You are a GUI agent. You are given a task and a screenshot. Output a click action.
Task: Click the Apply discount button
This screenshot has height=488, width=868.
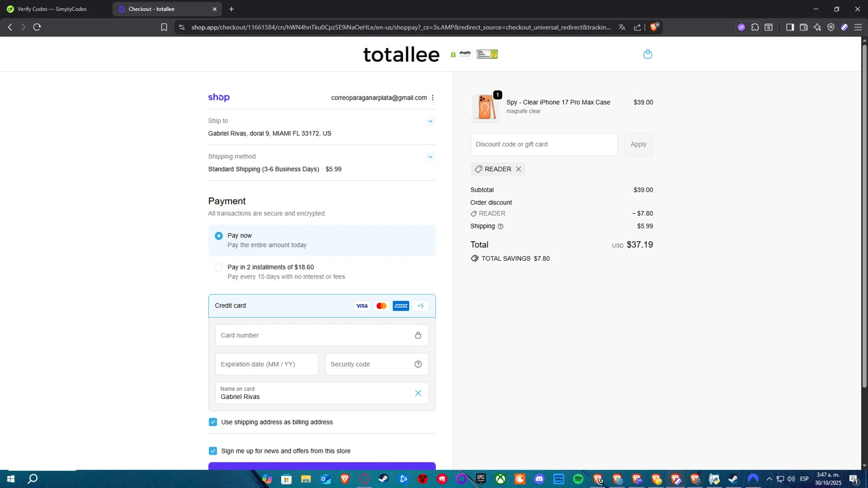638,145
